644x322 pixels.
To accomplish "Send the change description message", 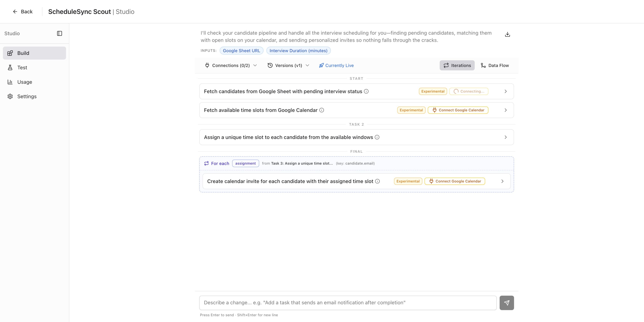I will 507,302.
